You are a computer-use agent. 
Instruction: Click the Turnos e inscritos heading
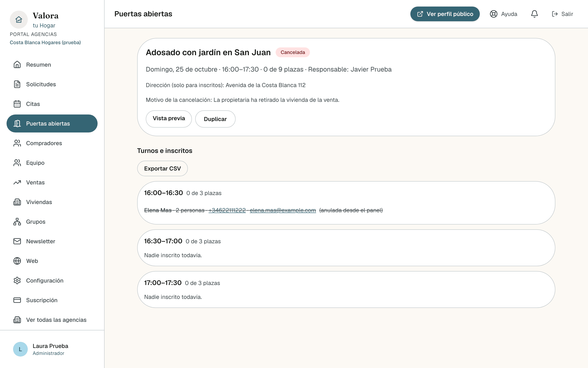[165, 151]
